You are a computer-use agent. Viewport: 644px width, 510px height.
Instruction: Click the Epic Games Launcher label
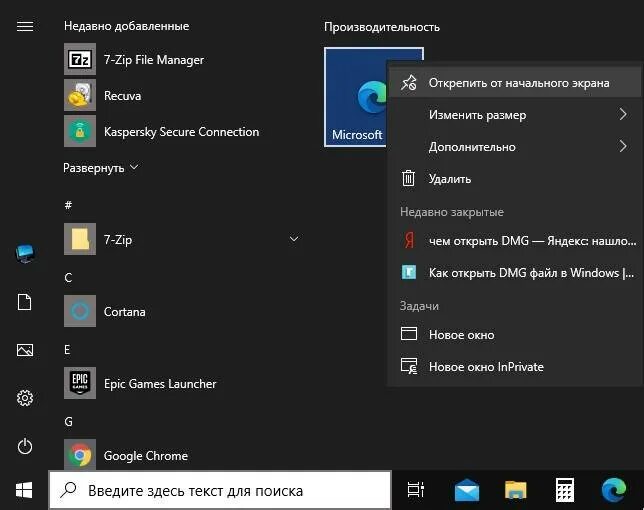160,384
